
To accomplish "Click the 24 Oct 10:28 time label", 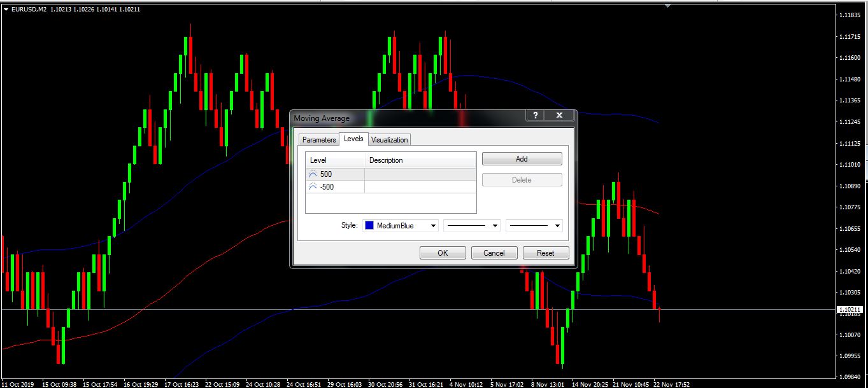I will (x=263, y=384).
